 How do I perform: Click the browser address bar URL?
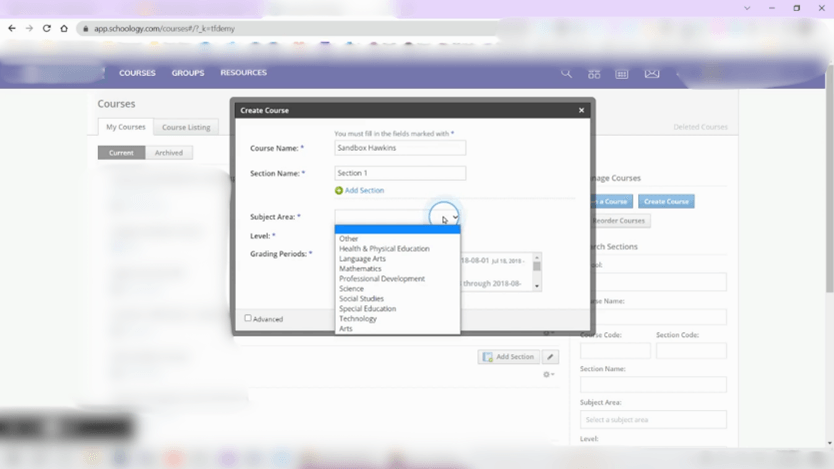(164, 29)
